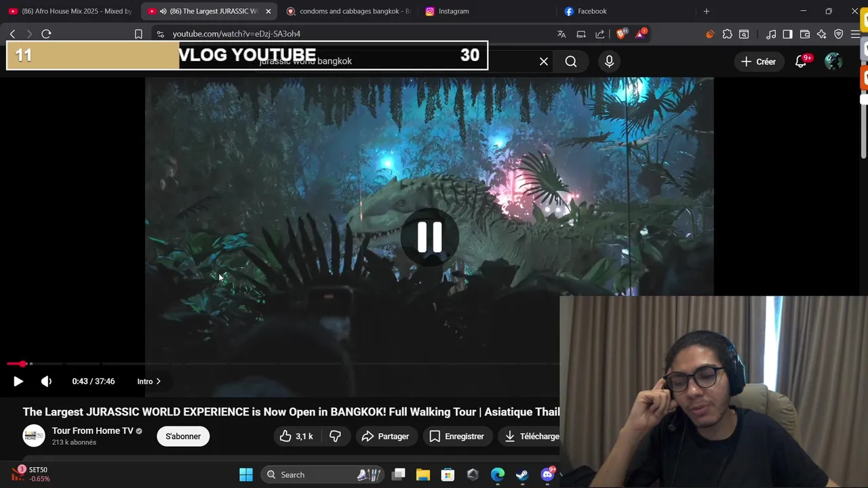Click the play button in player controls
Viewport: 868px width, 488px height.
[18, 382]
